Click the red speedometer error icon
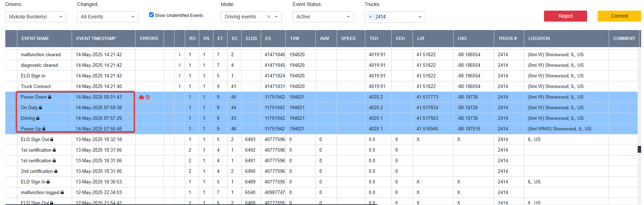The image size is (644, 205). click(142, 97)
